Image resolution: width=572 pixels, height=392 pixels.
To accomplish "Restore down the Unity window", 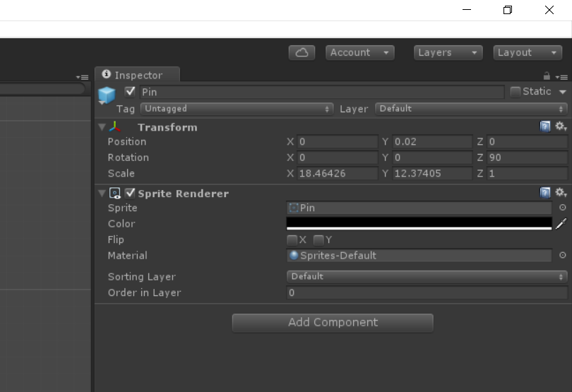I will pos(508,10).
